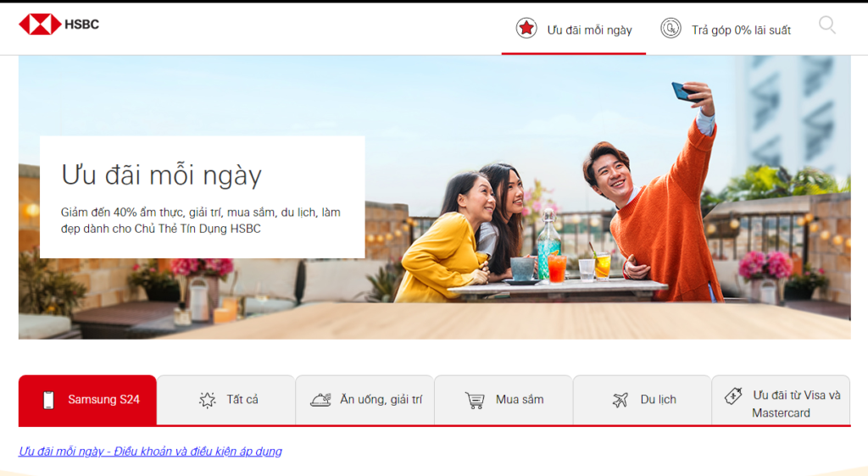Click the HSBC hexagon logo
The image size is (868, 476).
[x=40, y=25]
